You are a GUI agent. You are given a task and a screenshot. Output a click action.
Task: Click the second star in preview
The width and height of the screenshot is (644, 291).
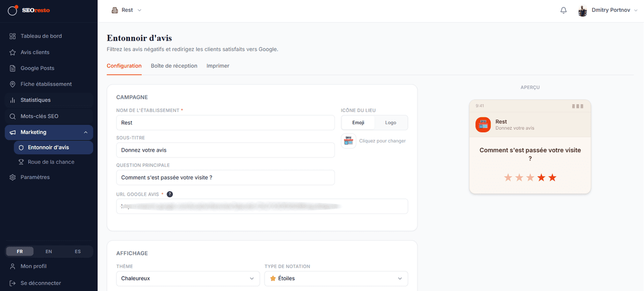[519, 177]
